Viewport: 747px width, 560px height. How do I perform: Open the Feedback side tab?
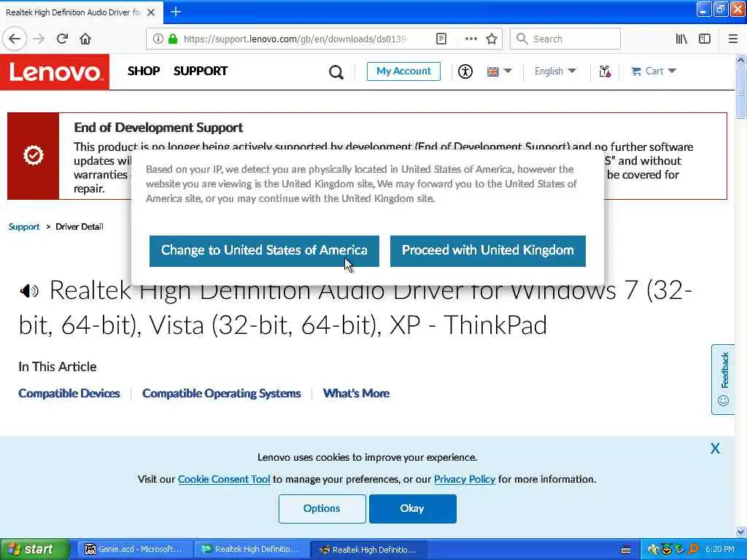(723, 379)
